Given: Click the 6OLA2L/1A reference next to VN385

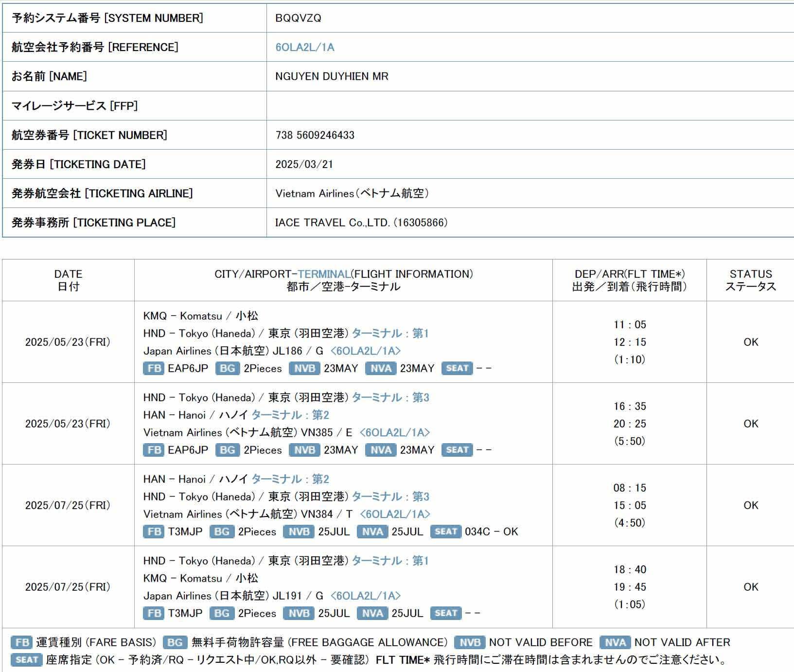Looking at the screenshot, I should pos(394,432).
